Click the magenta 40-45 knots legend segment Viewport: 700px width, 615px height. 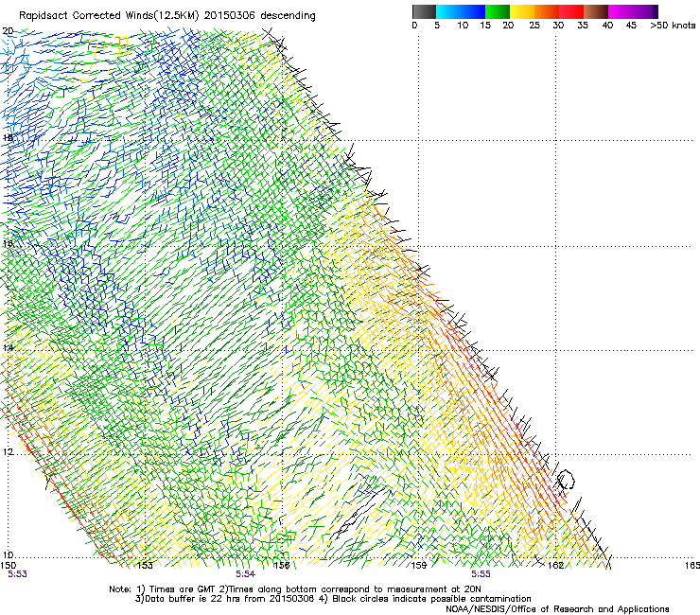click(621, 11)
